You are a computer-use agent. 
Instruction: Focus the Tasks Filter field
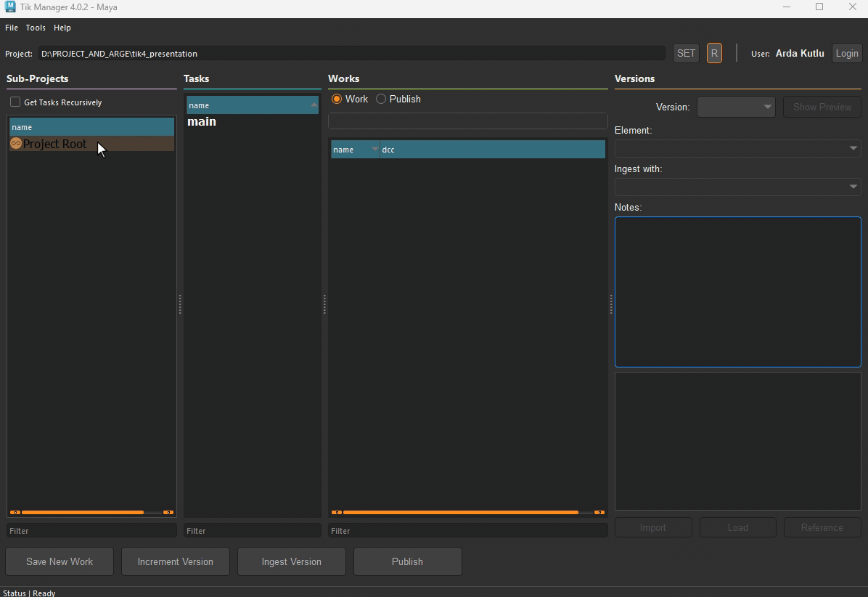253,530
